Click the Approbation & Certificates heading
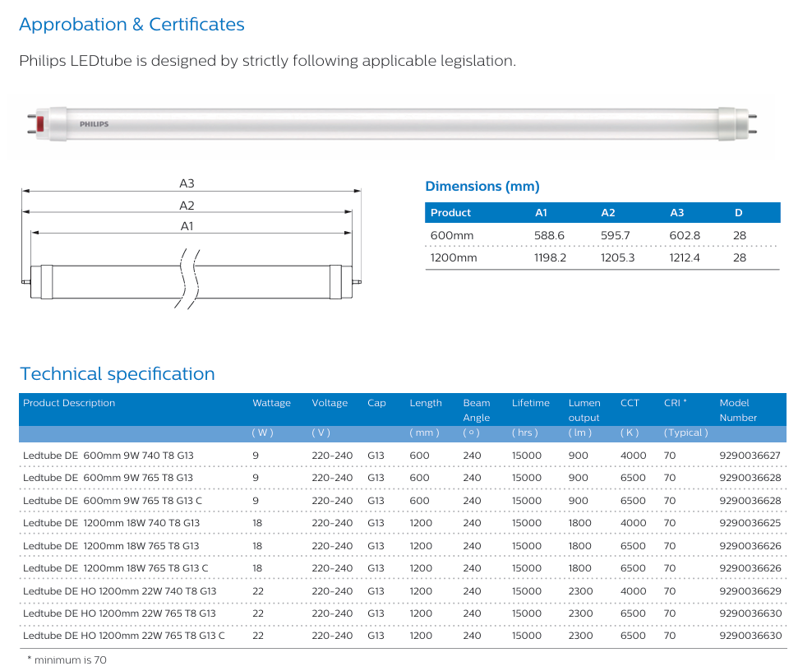The image size is (812, 671). [131, 25]
